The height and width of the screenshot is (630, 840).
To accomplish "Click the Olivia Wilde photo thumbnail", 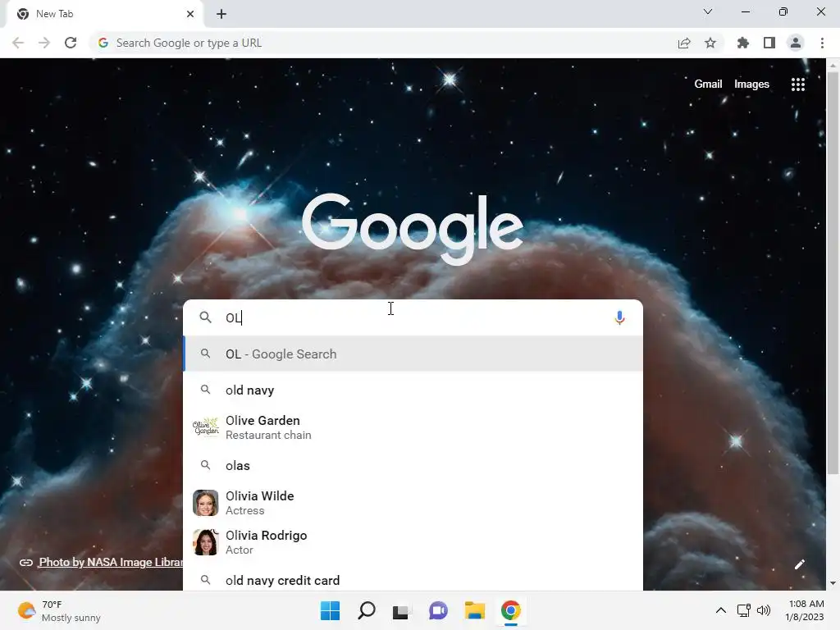I will click(x=206, y=503).
